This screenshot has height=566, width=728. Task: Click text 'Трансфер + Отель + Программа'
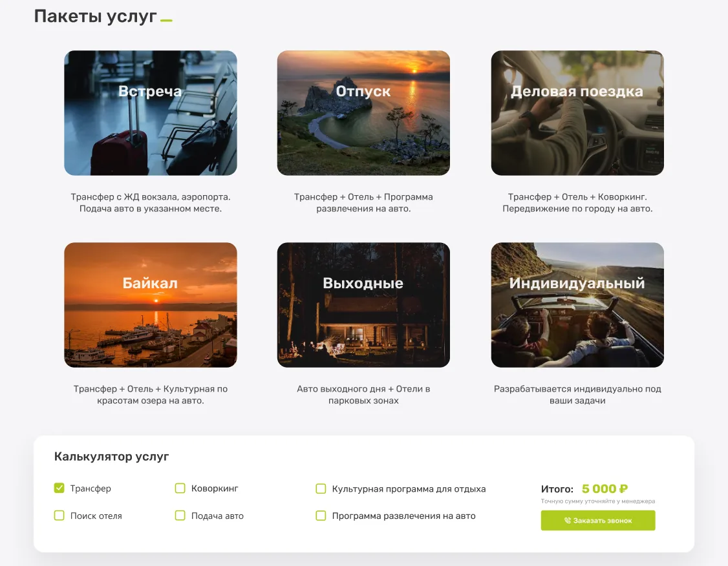pos(363,196)
